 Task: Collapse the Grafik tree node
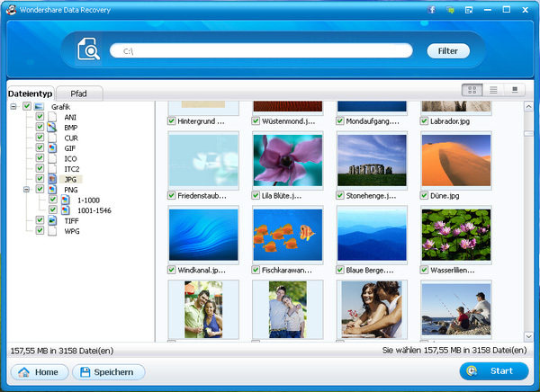(x=13, y=107)
